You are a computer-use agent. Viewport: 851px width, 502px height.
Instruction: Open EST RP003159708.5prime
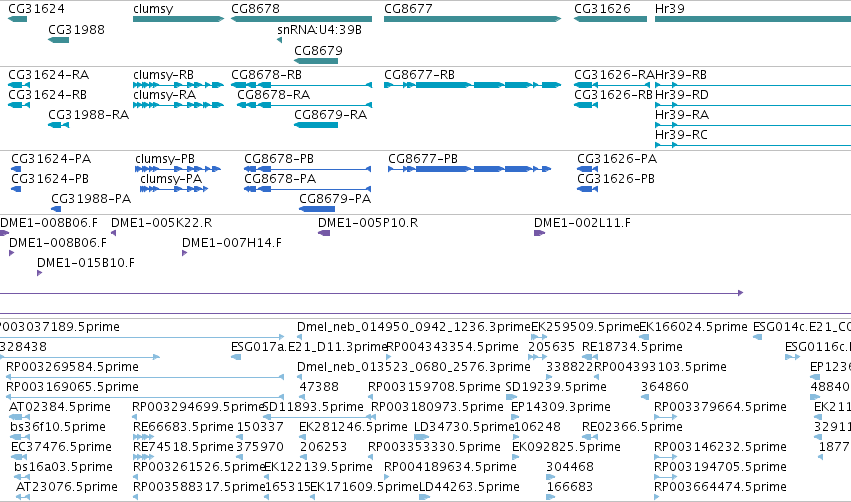pos(434,386)
